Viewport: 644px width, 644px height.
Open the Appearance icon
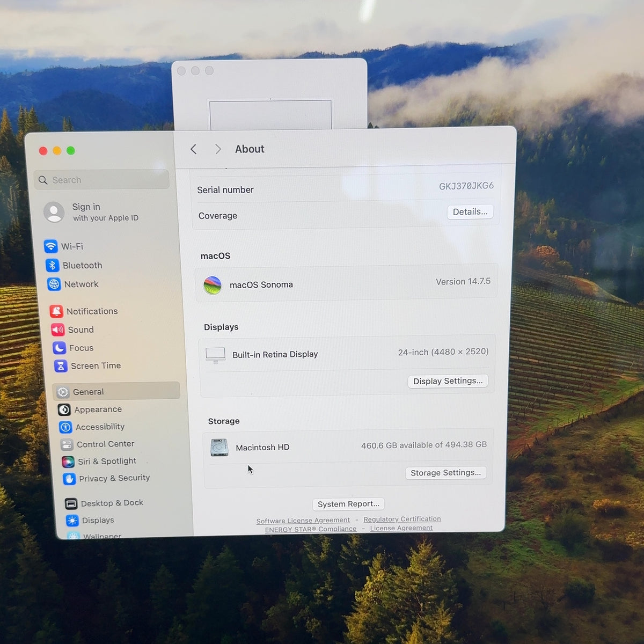point(64,410)
